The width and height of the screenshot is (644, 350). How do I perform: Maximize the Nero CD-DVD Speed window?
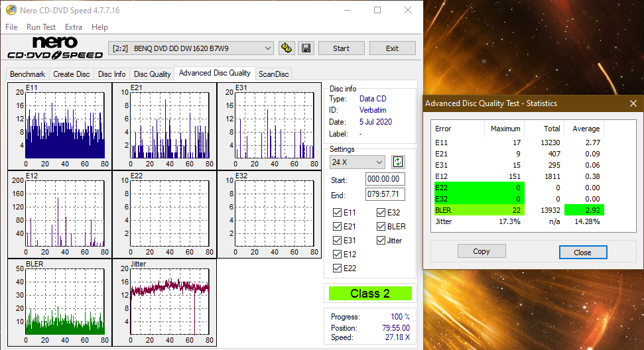coord(377,10)
